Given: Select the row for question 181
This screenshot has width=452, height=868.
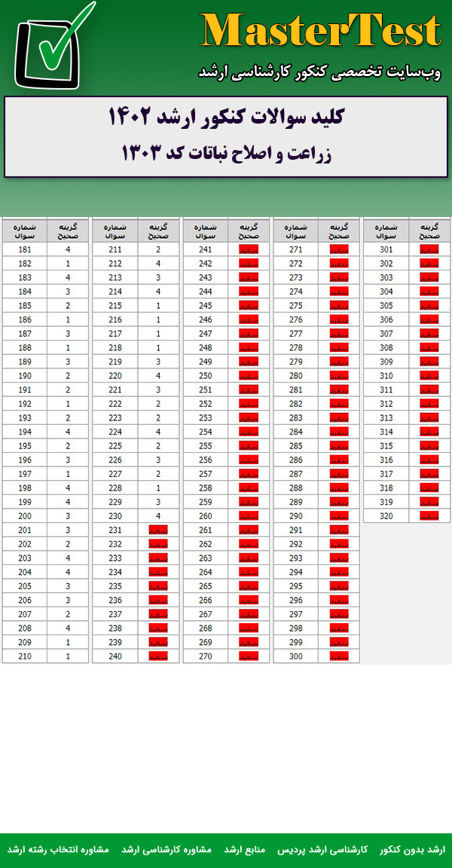Looking at the screenshot, I should click(45, 249).
